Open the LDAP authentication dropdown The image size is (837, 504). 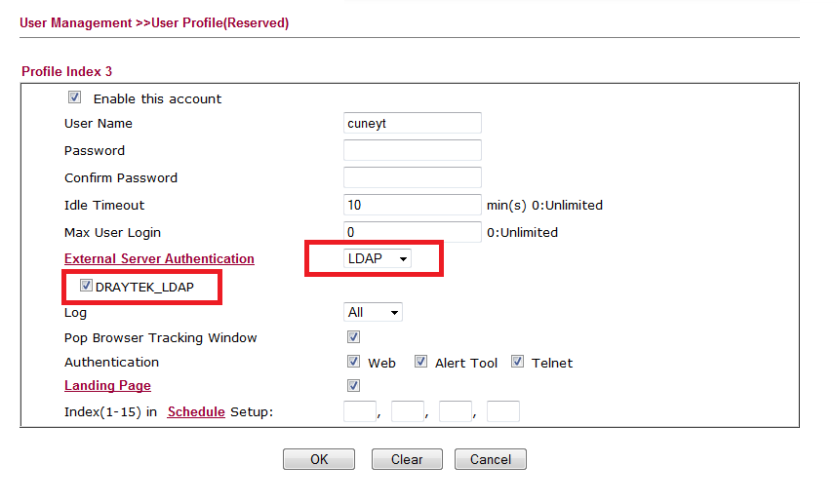coord(378,258)
